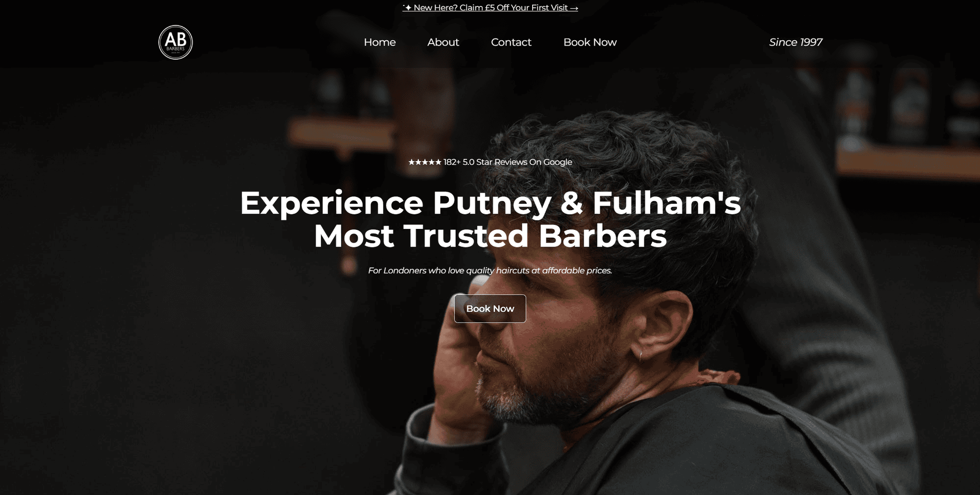Go to the About page

(x=443, y=42)
